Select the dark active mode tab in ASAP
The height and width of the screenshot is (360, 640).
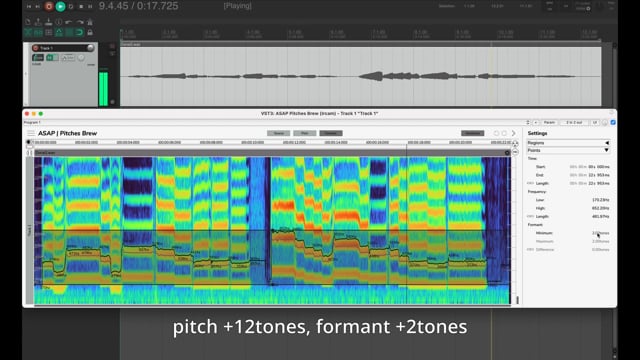[331, 133]
